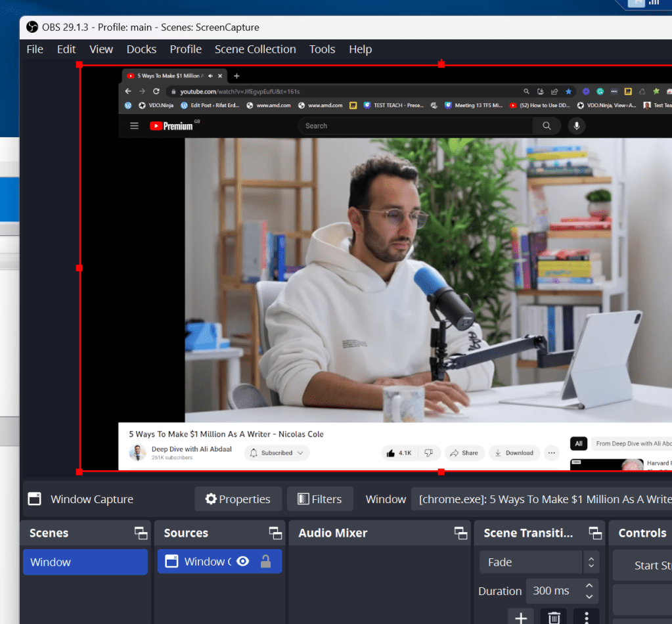Screen dimensions: 672x624
Task: Open the Edit menu
Action: [x=66, y=49]
